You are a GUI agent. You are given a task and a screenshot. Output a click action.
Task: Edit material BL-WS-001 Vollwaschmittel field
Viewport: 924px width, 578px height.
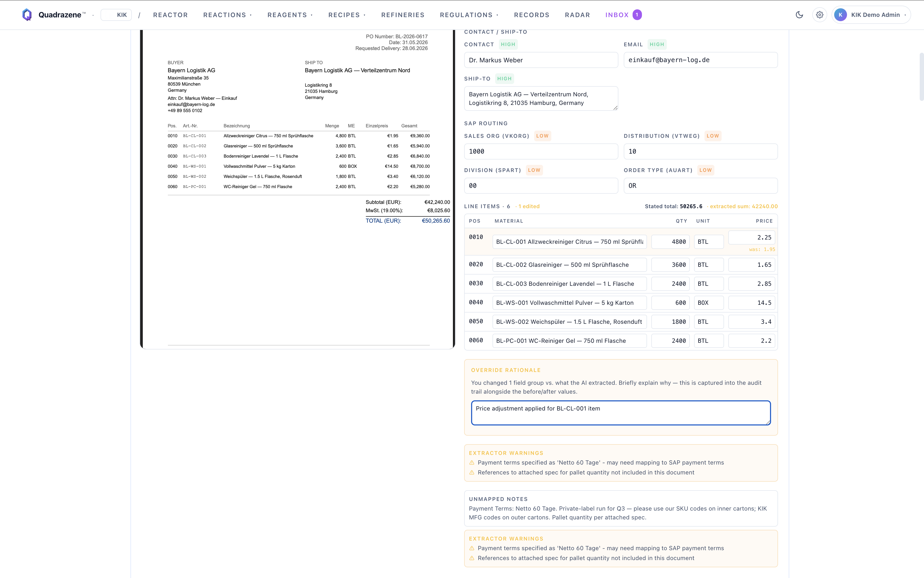pyautogui.click(x=569, y=303)
